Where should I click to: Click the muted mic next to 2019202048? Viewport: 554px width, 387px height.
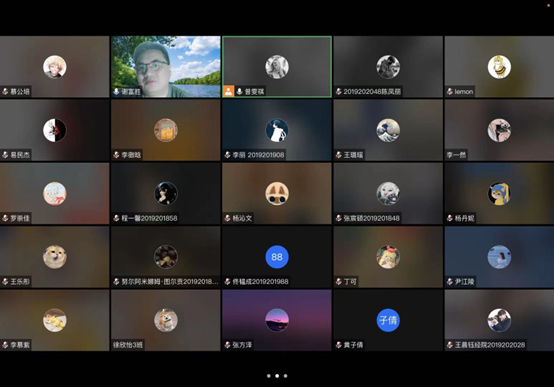(x=338, y=92)
